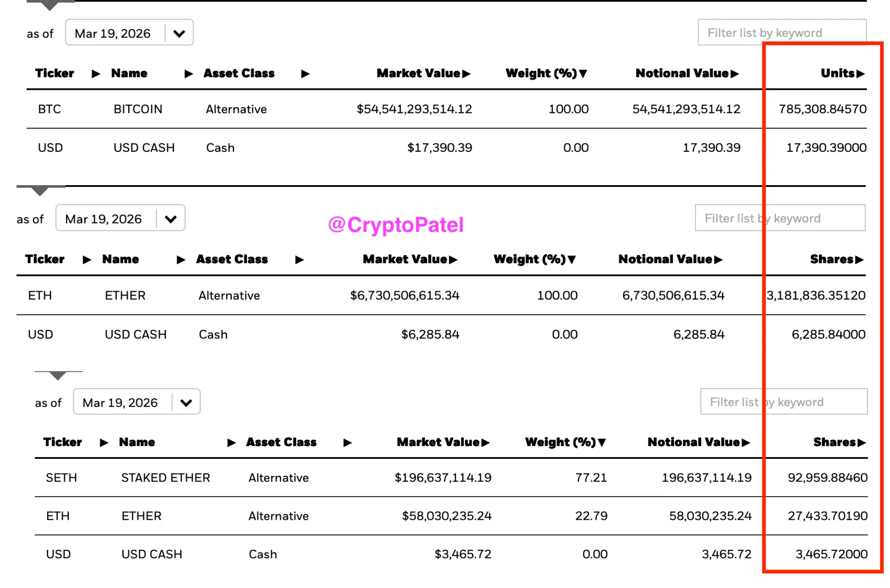Sort bottom table by Asset Class arrow
890x588 pixels.
click(348, 442)
